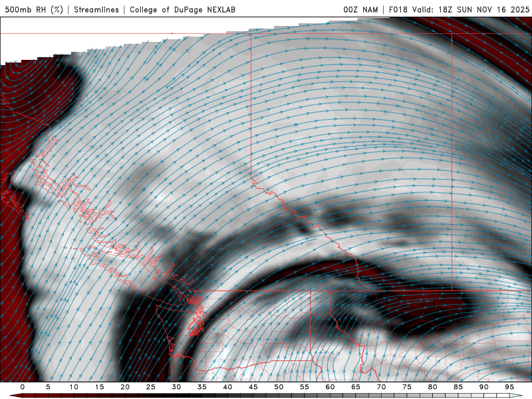
Task: Click the colorbar label '70'
Action: tap(381, 387)
